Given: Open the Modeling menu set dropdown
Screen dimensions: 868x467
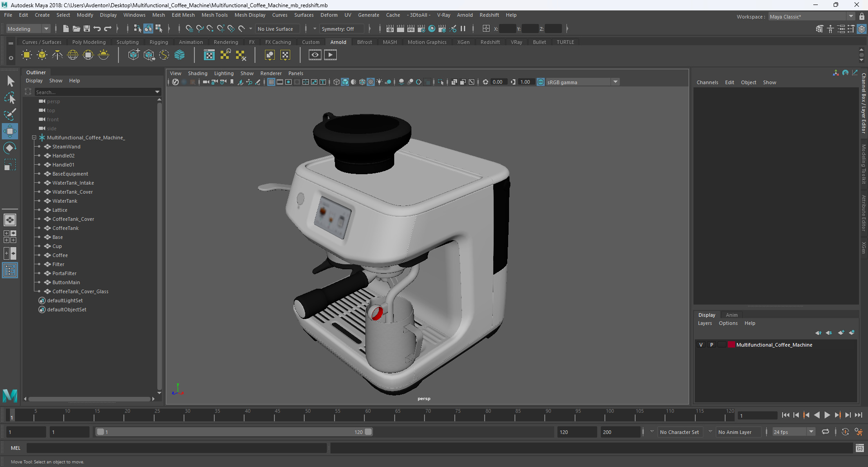Looking at the screenshot, I should tap(46, 29).
